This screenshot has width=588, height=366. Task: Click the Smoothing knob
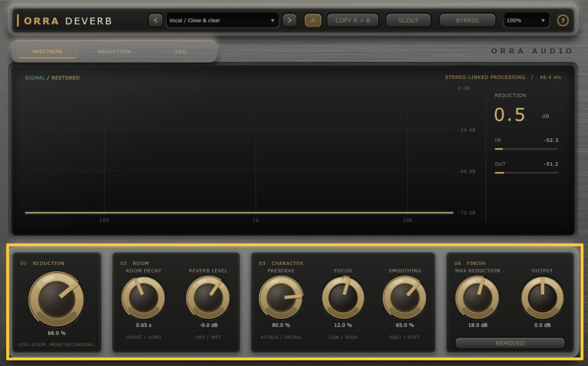[x=404, y=298]
